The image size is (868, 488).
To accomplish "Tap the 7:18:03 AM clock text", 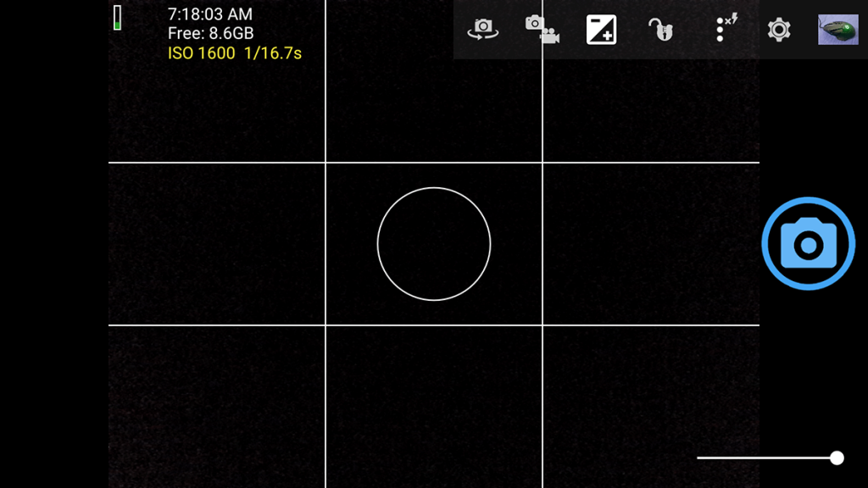I will (209, 14).
